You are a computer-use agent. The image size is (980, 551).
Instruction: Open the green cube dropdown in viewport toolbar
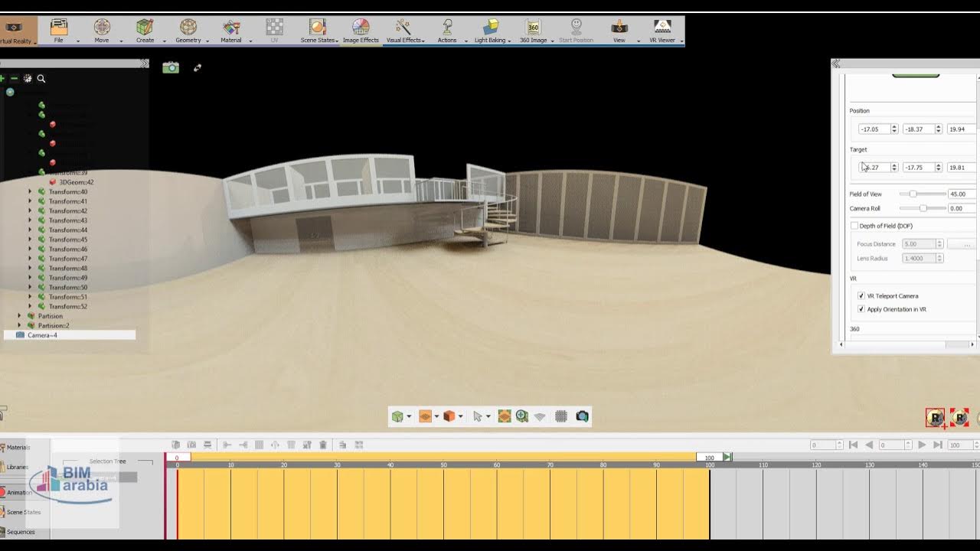click(x=409, y=417)
